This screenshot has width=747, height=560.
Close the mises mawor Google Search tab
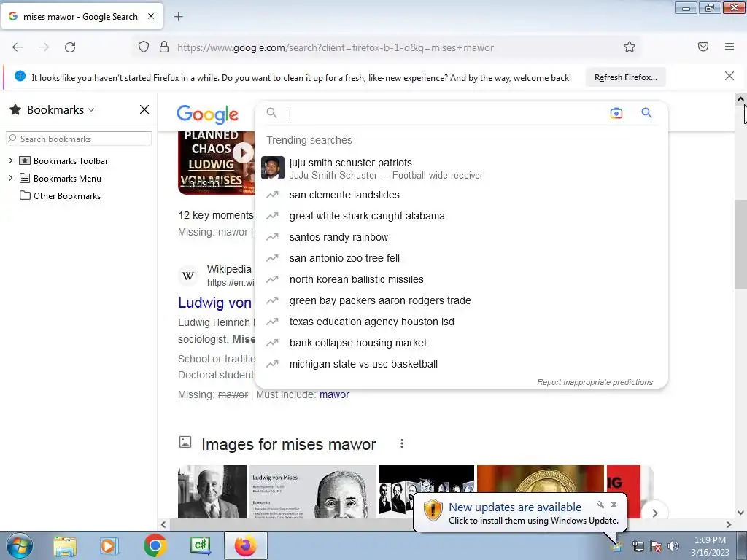pos(151,16)
